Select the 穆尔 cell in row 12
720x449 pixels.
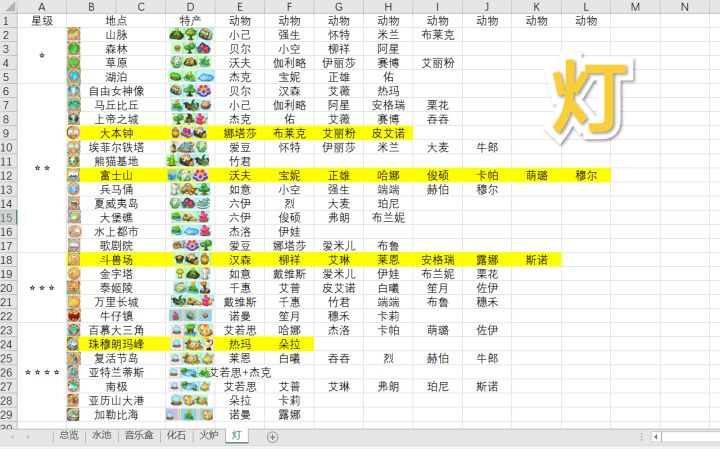(x=586, y=175)
